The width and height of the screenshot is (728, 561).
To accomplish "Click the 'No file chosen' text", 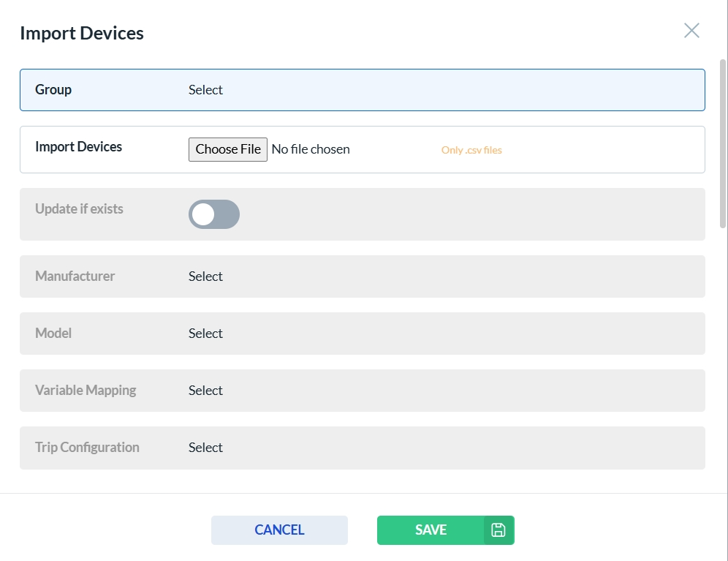I will pos(311,149).
